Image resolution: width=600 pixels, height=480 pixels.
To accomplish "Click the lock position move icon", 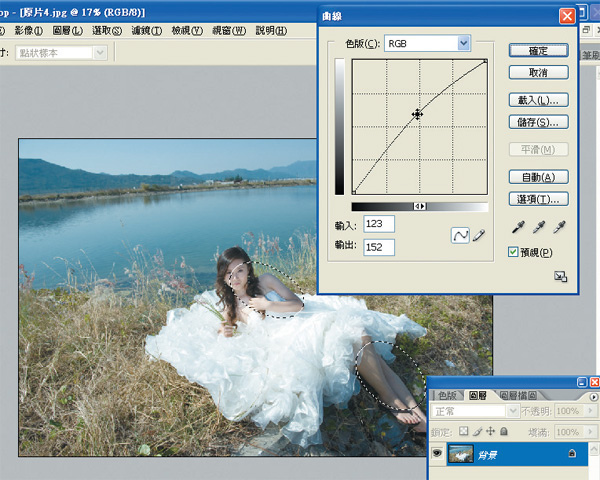I will point(490,431).
